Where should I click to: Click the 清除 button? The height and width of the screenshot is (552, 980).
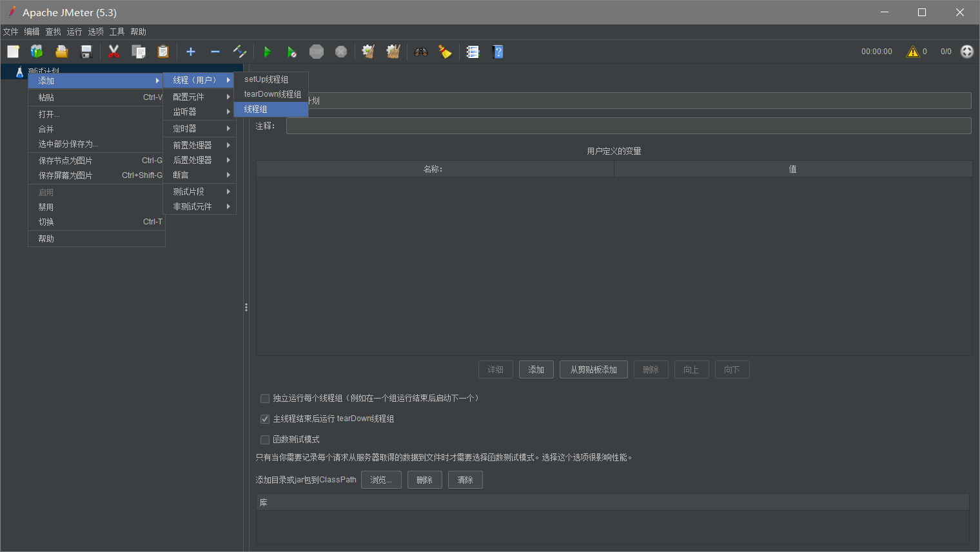coord(465,480)
